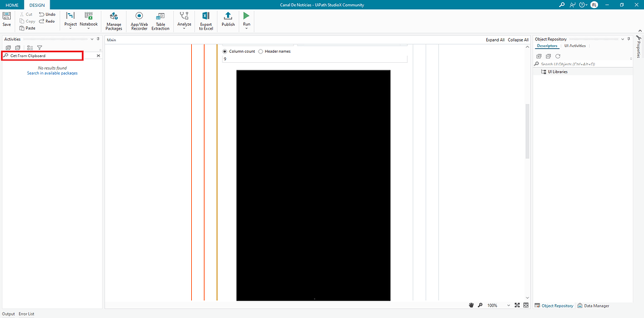The width and height of the screenshot is (644, 318).
Task: Click Export to Excel
Action: coord(206,21)
